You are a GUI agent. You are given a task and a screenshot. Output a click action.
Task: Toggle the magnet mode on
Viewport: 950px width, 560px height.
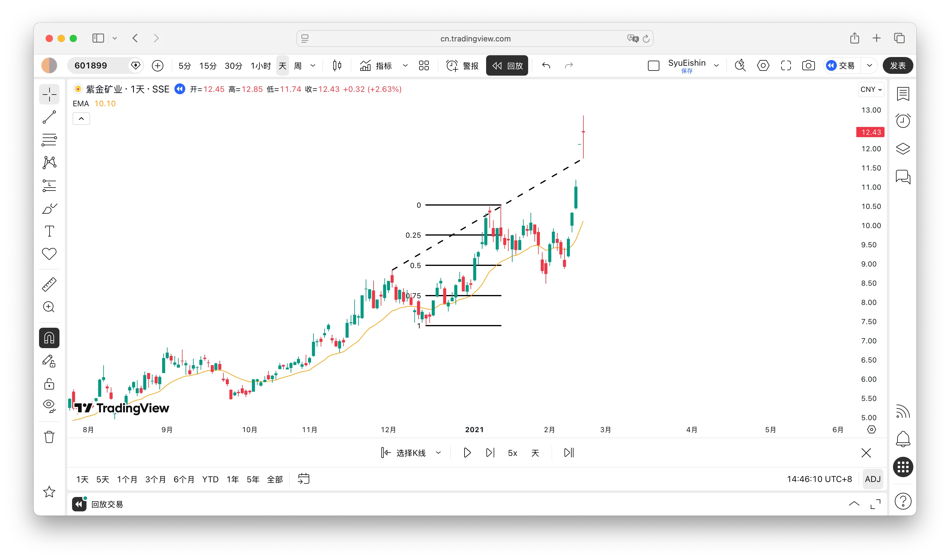pyautogui.click(x=49, y=338)
